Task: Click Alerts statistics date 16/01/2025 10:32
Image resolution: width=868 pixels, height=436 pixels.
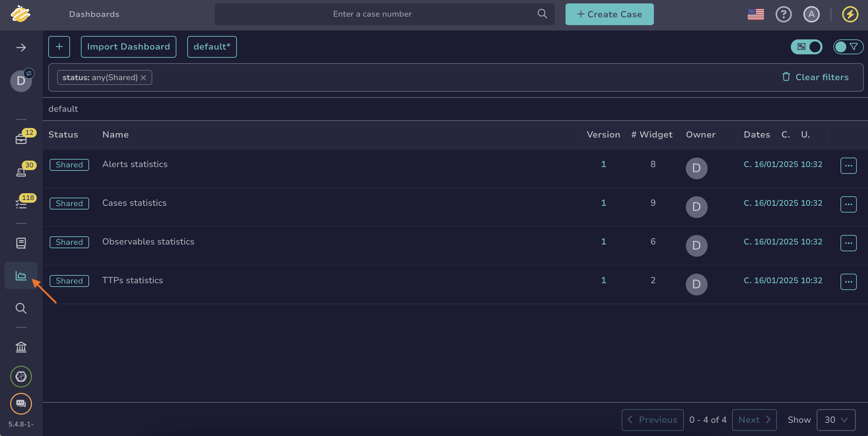Action: point(788,164)
